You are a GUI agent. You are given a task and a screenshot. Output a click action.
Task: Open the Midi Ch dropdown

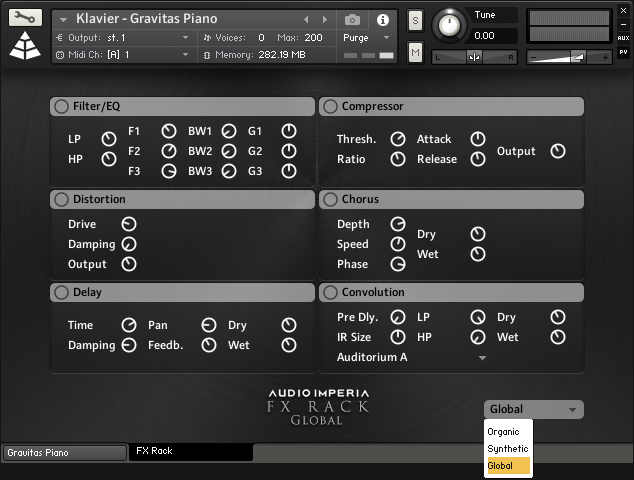(x=124, y=55)
